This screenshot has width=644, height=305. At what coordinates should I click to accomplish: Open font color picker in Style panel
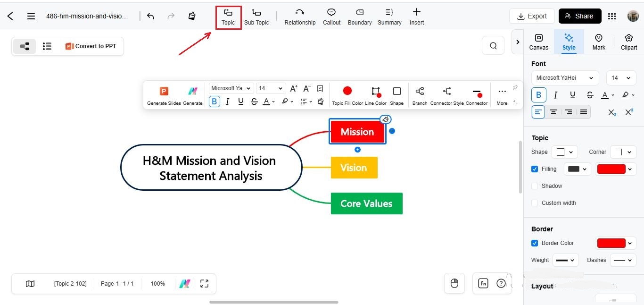607,95
